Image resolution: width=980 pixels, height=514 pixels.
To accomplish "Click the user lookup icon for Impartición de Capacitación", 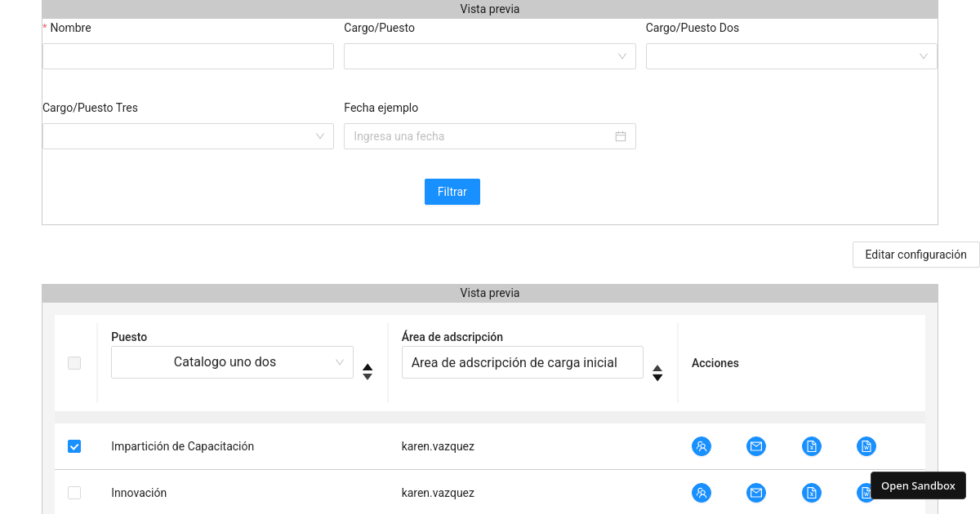I will pos(702,446).
